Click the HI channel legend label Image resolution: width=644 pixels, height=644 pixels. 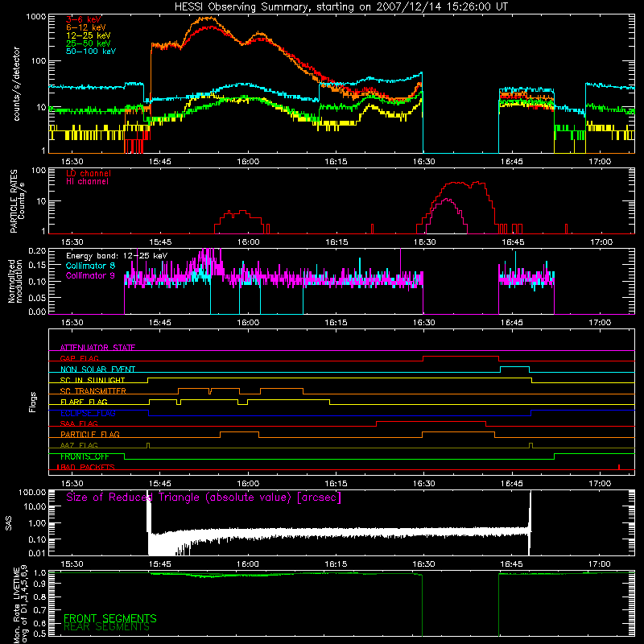coord(87,182)
